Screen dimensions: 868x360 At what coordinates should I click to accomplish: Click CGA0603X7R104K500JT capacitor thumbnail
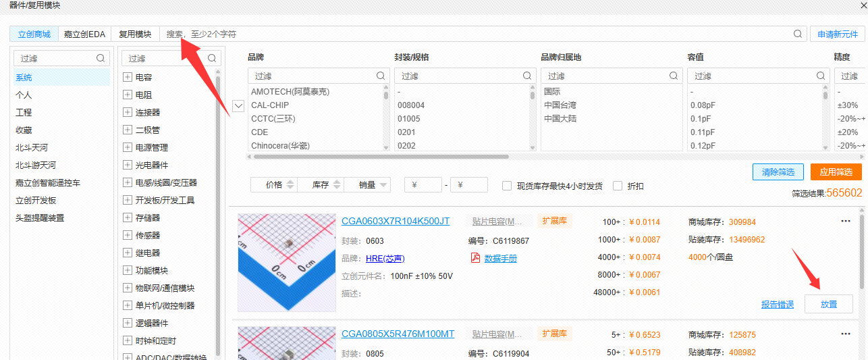[287, 263]
